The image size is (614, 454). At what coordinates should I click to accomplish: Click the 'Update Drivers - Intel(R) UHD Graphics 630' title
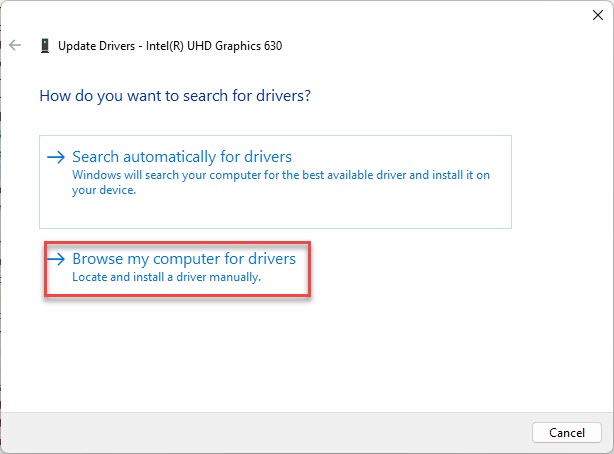point(170,46)
